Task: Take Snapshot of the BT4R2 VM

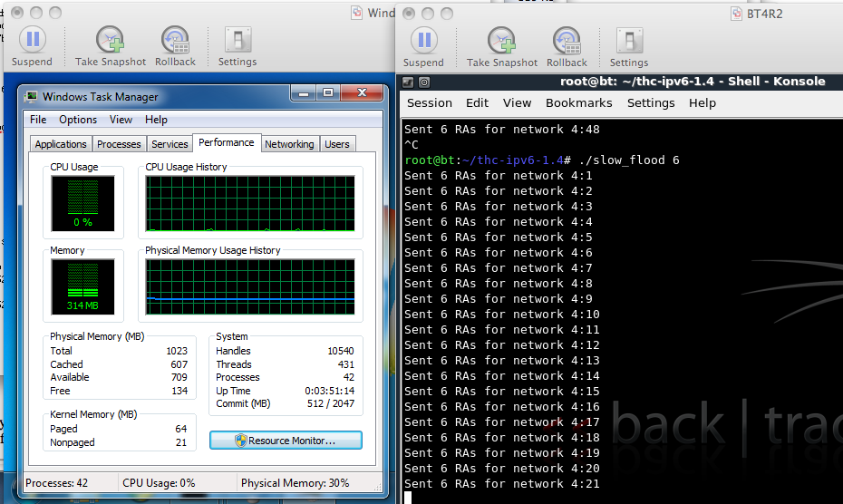Action: click(x=502, y=47)
